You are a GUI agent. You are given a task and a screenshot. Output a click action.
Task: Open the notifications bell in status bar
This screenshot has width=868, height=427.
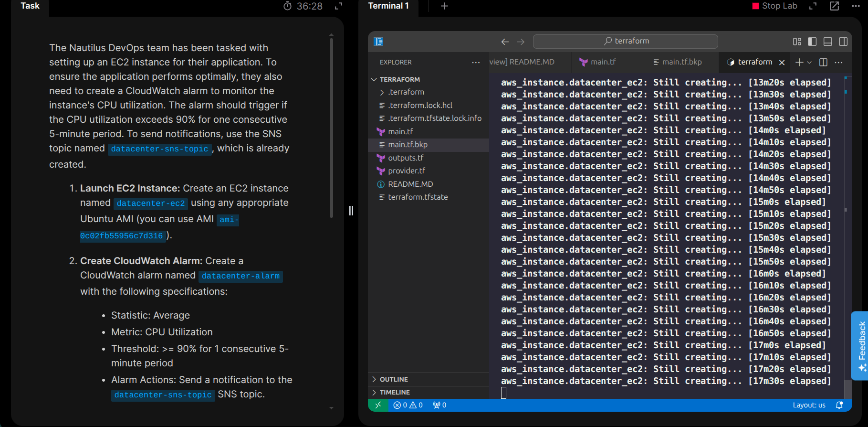[x=839, y=405]
